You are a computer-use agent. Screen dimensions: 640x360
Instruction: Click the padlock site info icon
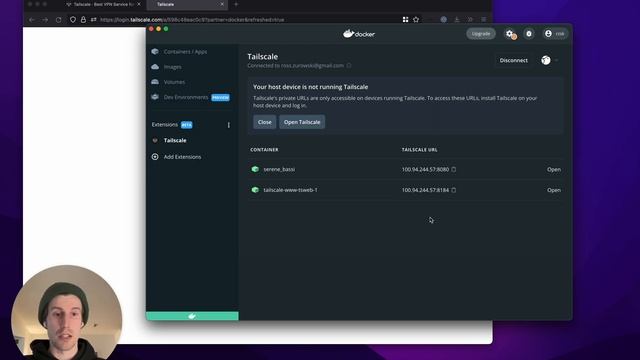83,20
